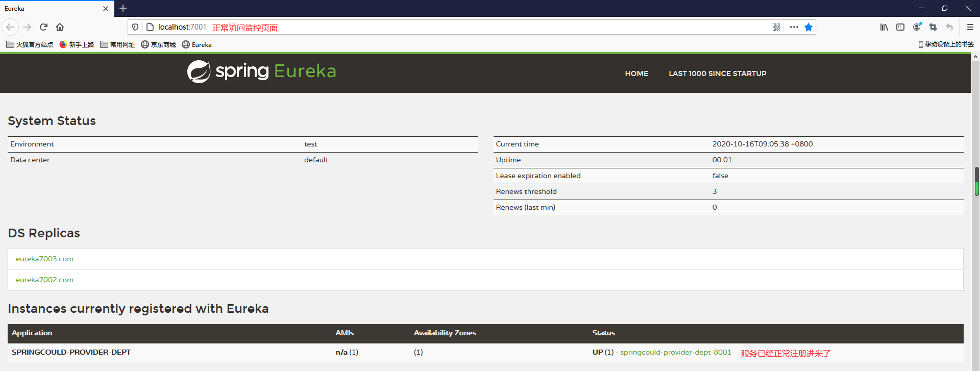Toggle the blue bookmark star

tap(808, 27)
